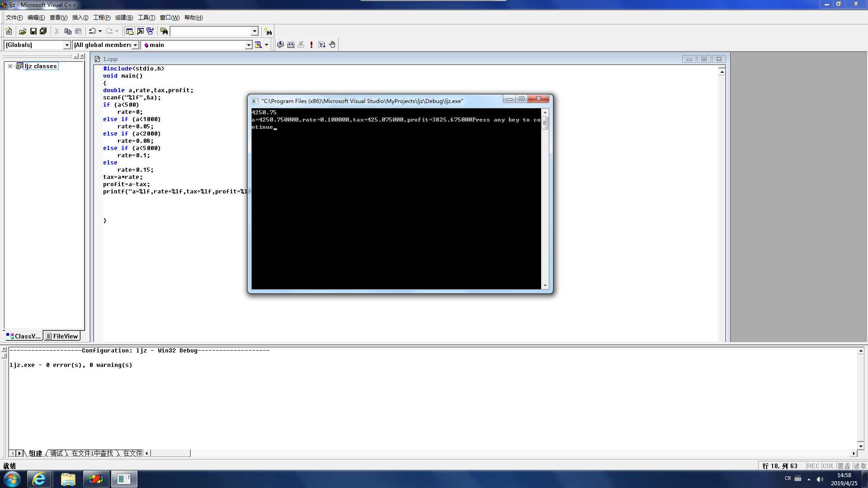
Task: Open File Explorer from the taskbar
Action: (x=68, y=479)
